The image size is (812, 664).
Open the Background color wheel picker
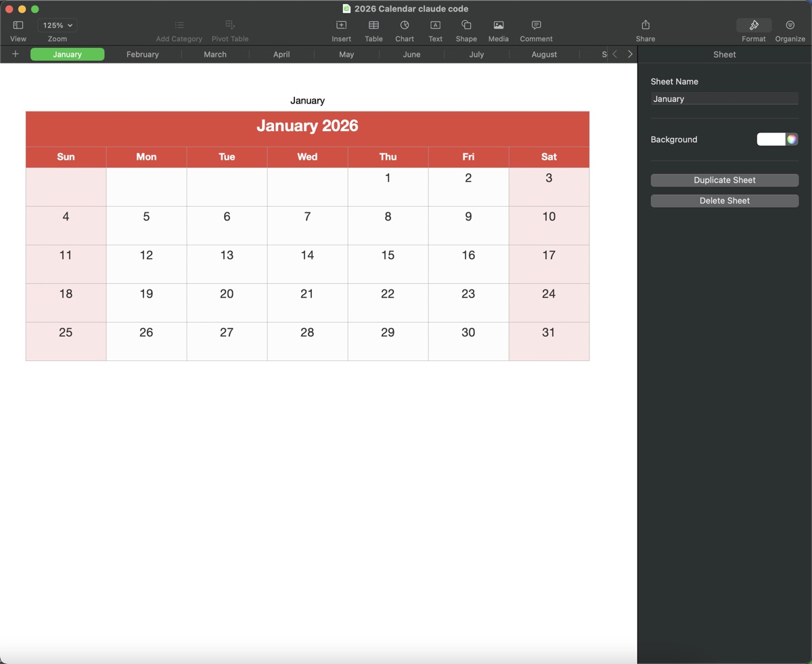click(x=792, y=139)
